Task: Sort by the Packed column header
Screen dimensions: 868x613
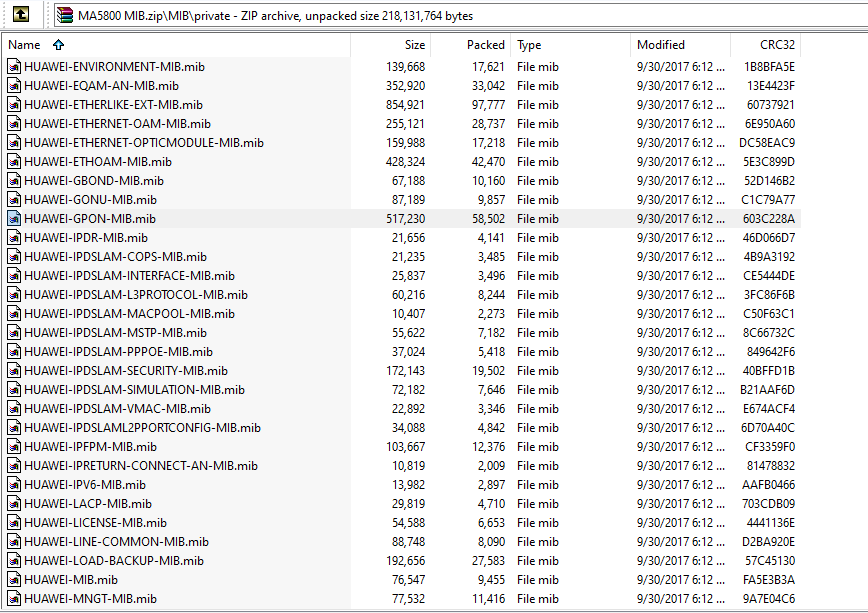Action: point(471,45)
